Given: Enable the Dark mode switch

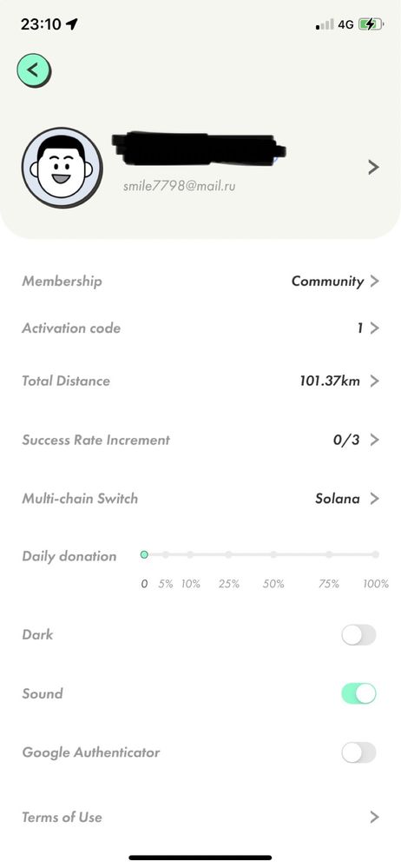Looking at the screenshot, I should click(x=358, y=635).
